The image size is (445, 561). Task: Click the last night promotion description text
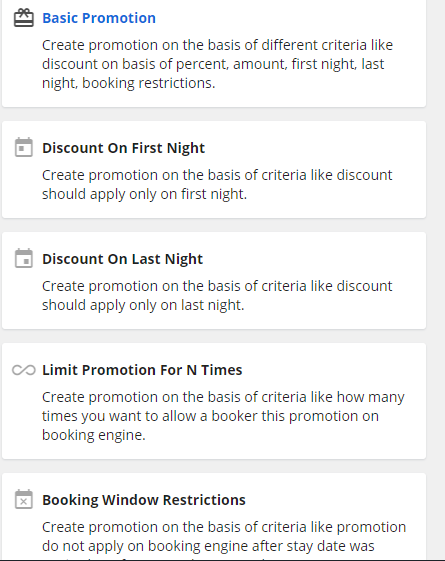click(x=217, y=295)
